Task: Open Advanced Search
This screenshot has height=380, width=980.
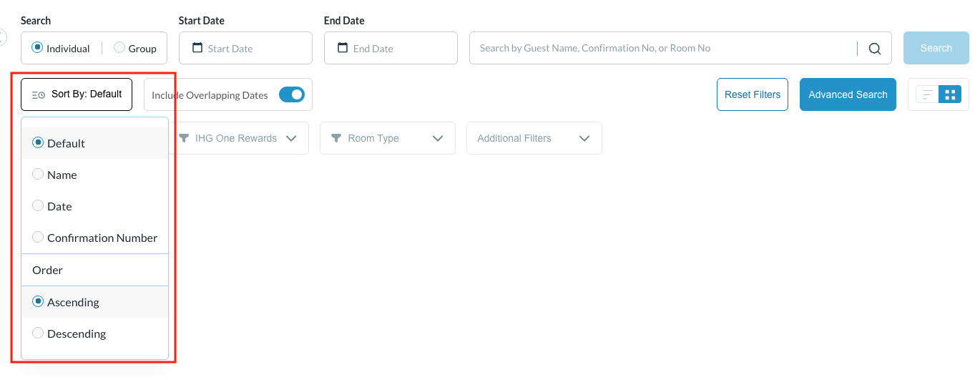Action: click(x=848, y=94)
